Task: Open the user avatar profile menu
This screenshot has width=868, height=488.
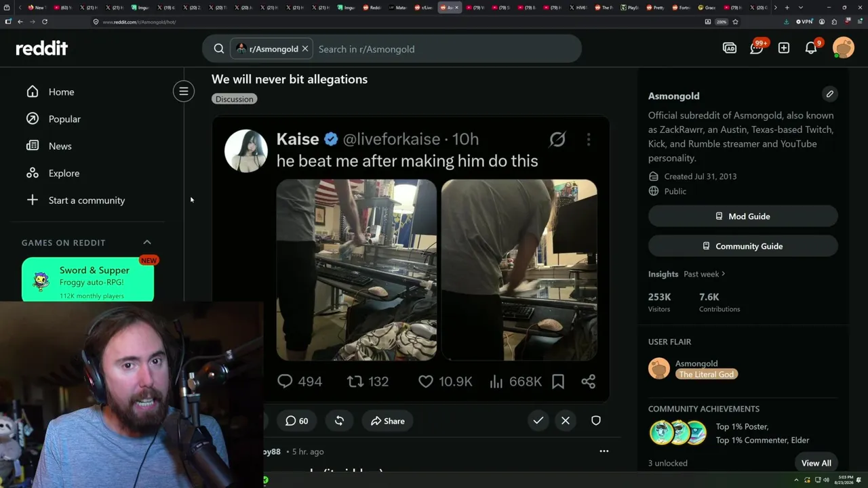Action: [x=844, y=48]
